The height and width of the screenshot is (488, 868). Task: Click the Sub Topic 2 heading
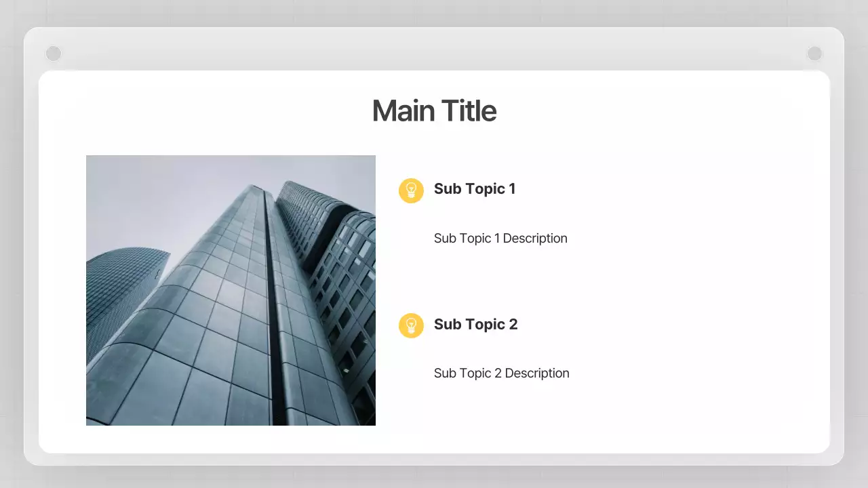pyautogui.click(x=475, y=325)
